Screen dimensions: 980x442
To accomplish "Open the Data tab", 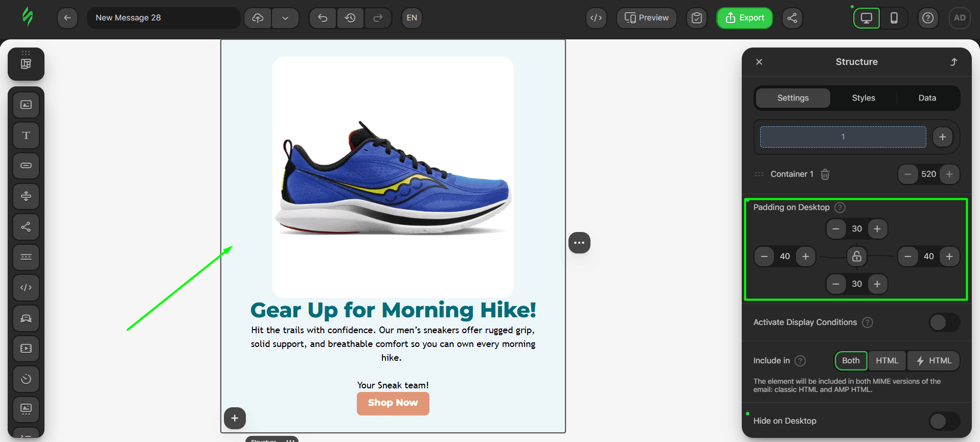I will 927,98.
